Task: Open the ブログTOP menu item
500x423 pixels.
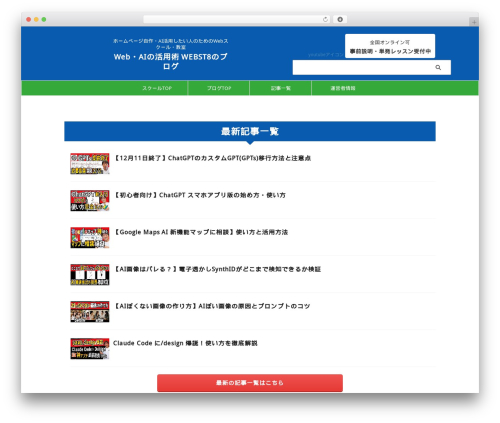Action: coord(219,88)
